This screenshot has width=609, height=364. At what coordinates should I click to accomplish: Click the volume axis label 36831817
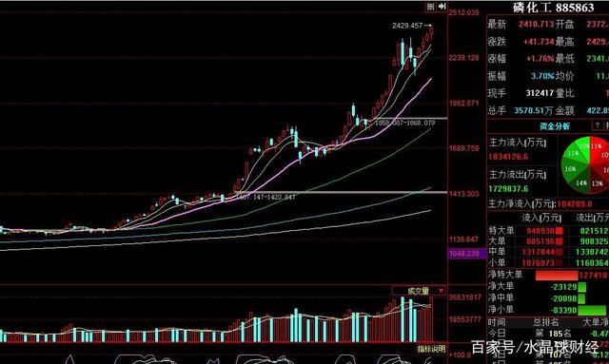click(465, 297)
